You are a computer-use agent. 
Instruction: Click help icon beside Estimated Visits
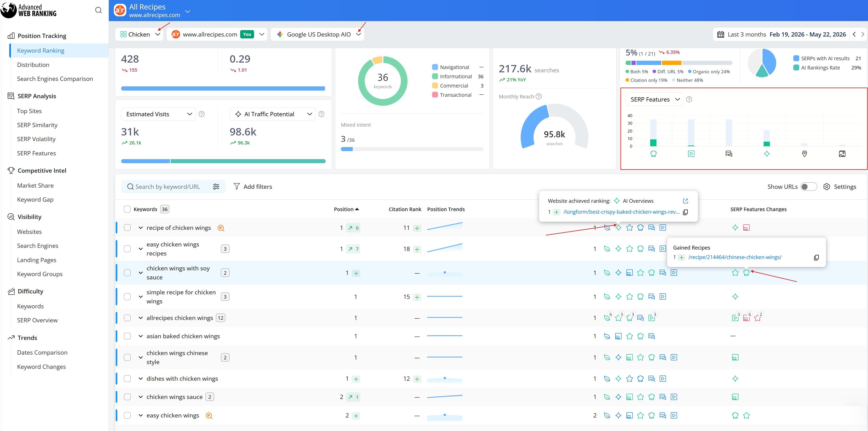click(201, 114)
